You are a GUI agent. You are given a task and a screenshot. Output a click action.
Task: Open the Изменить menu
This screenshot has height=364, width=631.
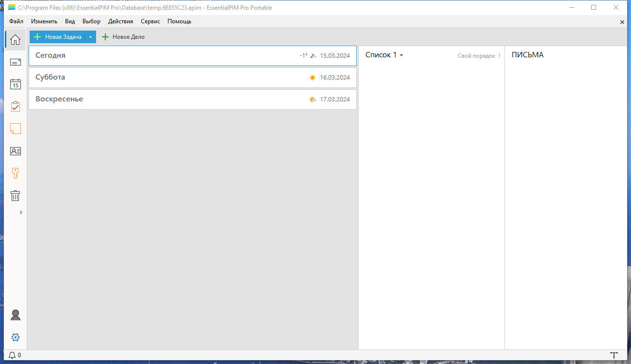click(x=44, y=21)
